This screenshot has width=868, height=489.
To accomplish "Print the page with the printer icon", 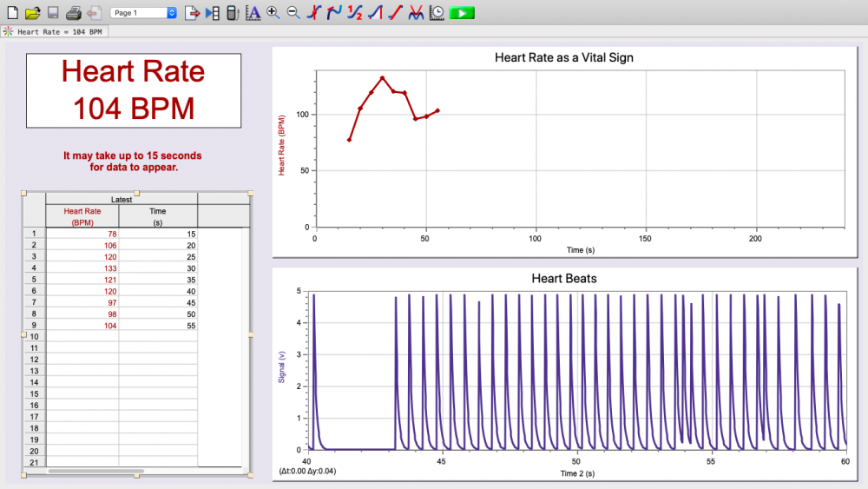I will pyautogui.click(x=74, y=13).
